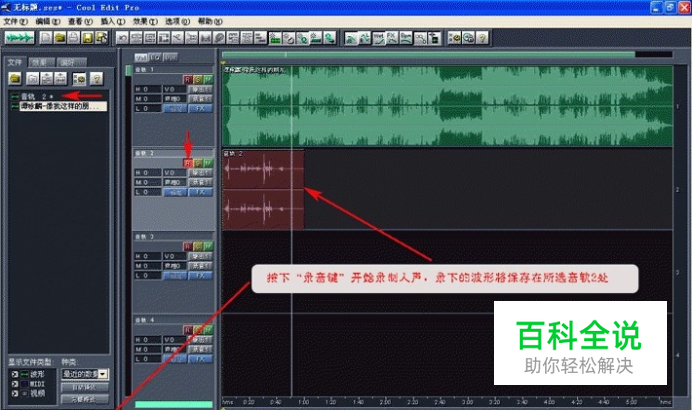Click the record device button on track 2
The width and height of the screenshot is (692, 410).
point(200,182)
